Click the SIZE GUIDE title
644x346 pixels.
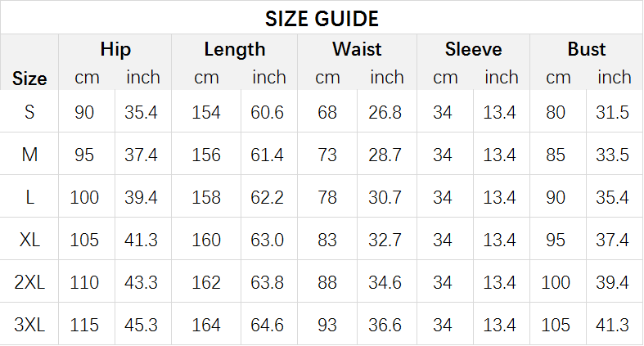(322, 19)
